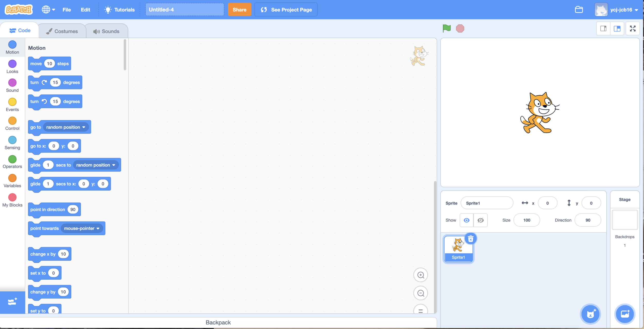The height and width of the screenshot is (329, 644).
Task: Open the File menu
Action: click(66, 10)
